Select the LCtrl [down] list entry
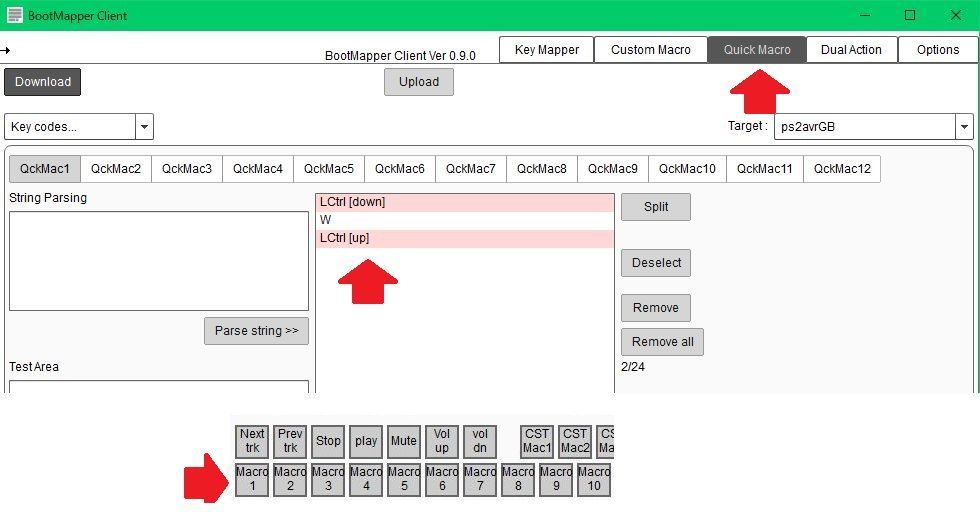 coord(465,202)
